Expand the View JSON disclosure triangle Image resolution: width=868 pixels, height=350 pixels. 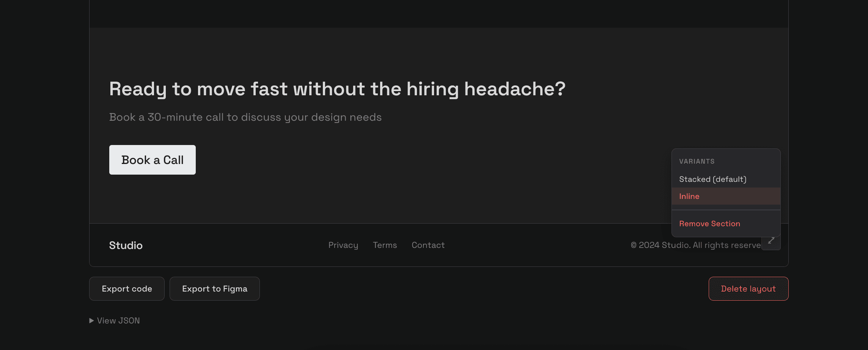(x=91, y=321)
